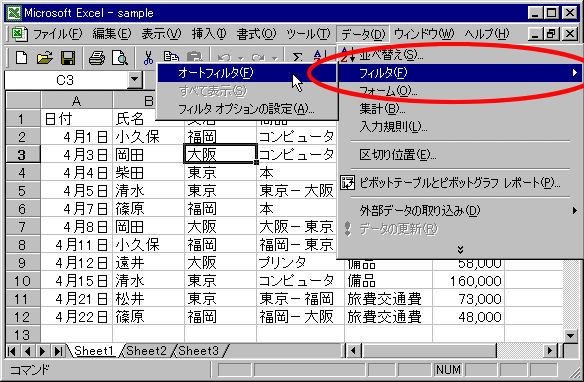Click cell 4月22日
The image size is (584, 382).
click(x=76, y=317)
